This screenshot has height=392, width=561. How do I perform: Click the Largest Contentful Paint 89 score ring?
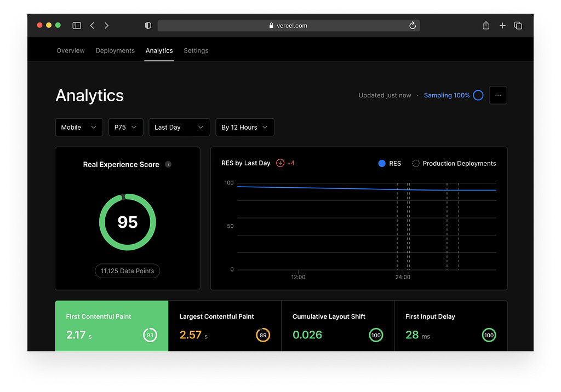(263, 335)
